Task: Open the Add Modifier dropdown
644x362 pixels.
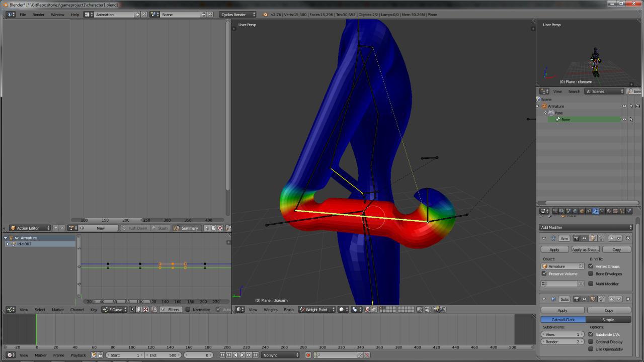Action: point(586,227)
